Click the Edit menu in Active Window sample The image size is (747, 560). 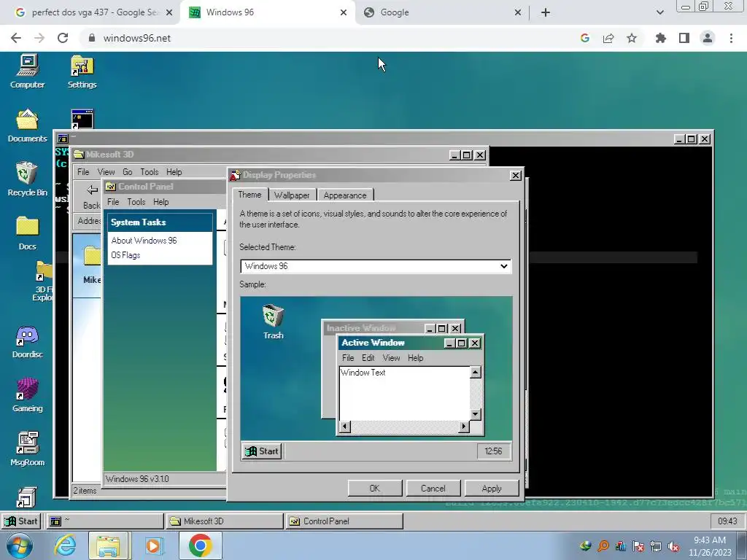[x=368, y=357]
